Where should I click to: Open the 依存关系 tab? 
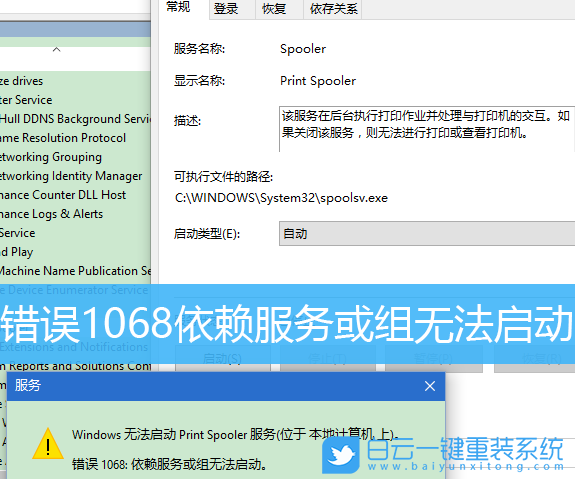(x=333, y=9)
